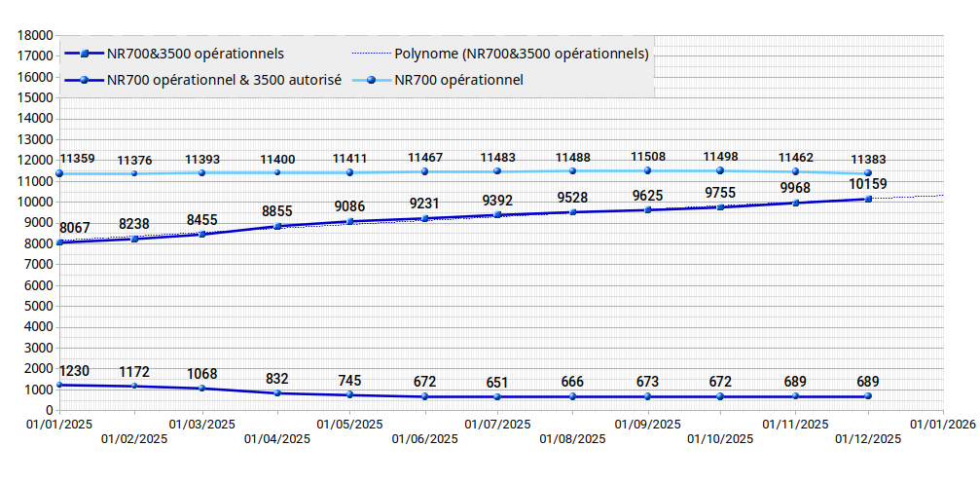Click the NR700 opérationnel light blue legend marker
This screenshot has width=980, height=483.
point(371,80)
